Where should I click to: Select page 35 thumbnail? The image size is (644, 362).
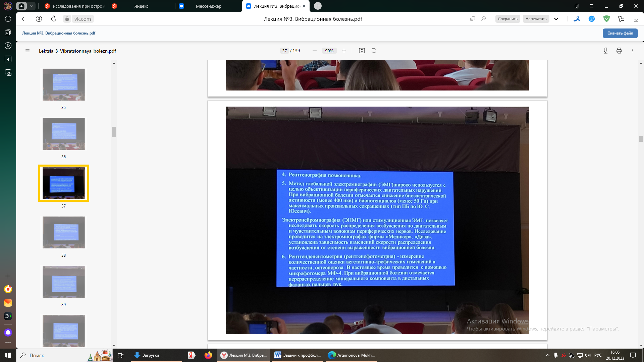coord(64,84)
